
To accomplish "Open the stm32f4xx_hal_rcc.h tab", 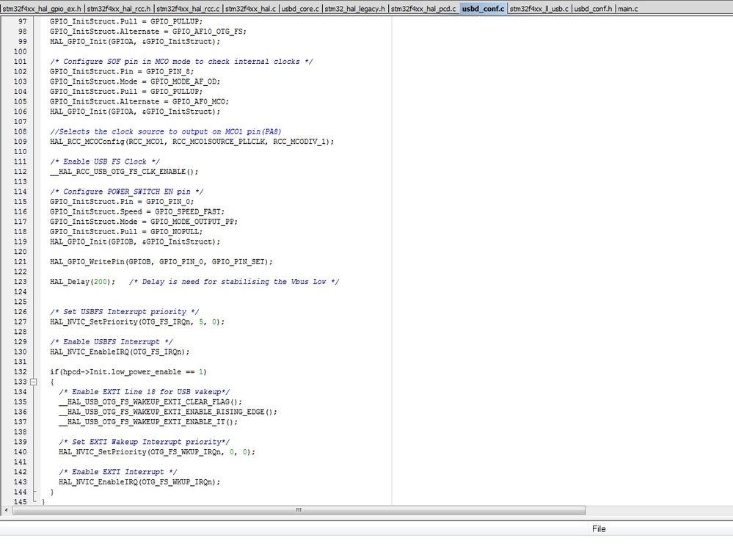I will click(119, 8).
